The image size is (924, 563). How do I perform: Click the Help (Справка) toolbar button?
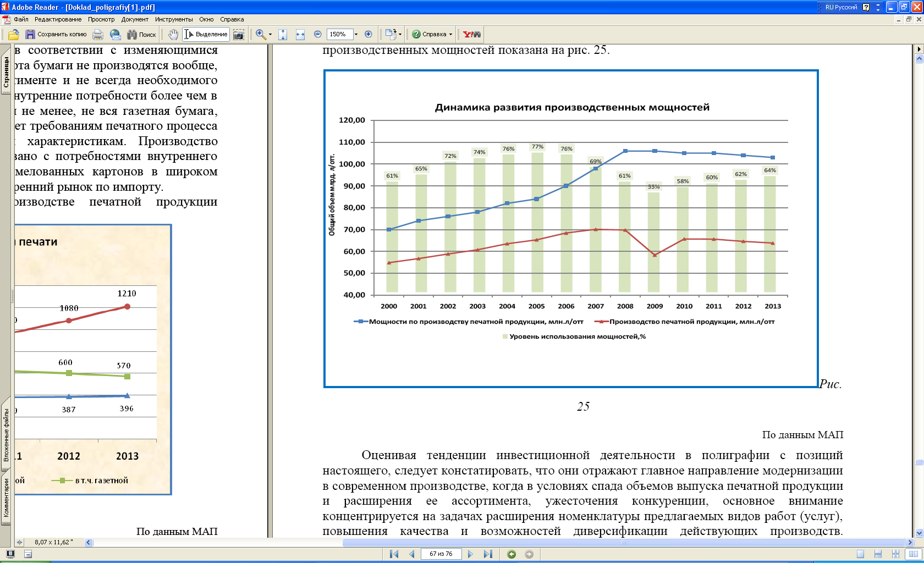point(430,34)
